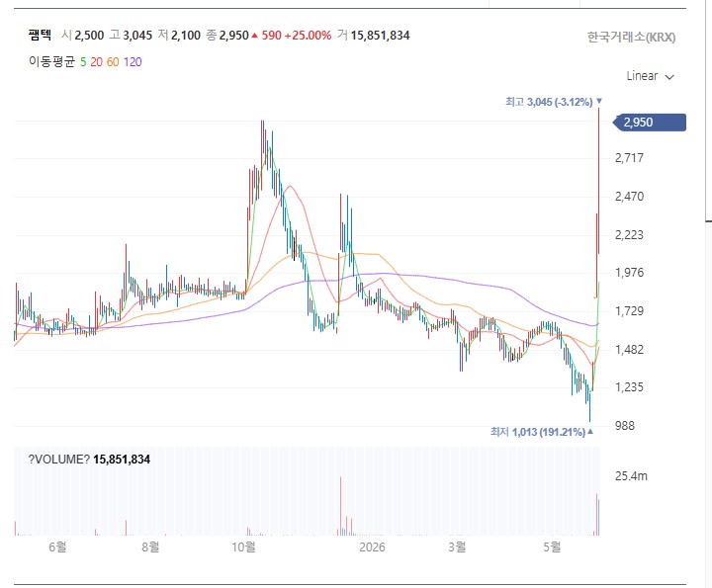This screenshot has width=712, height=588.
Task: Click the 최저 1,013 low marker label
Action: 541,432
